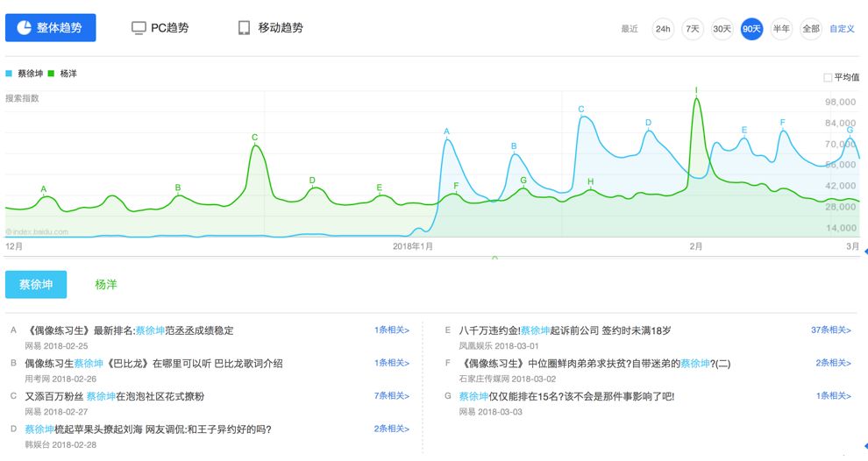Click the 蔡徐坤 button below the chart
Viewport: 868px width, 461px height.
tap(36, 285)
